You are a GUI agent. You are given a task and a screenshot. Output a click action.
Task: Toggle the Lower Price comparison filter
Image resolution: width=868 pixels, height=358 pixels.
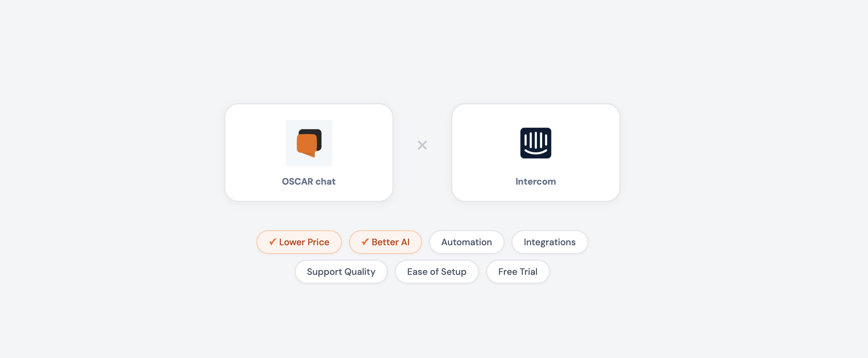pyautogui.click(x=299, y=242)
